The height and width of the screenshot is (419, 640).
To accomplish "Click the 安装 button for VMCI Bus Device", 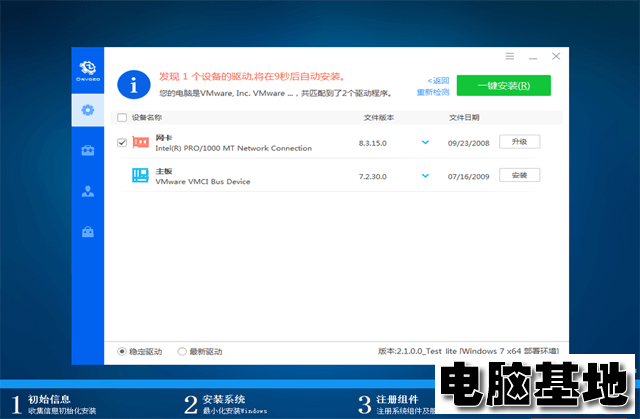I will pos(520,175).
